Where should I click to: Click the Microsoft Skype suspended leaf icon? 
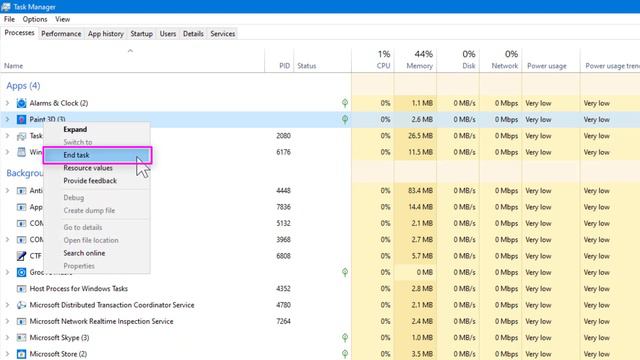point(345,338)
